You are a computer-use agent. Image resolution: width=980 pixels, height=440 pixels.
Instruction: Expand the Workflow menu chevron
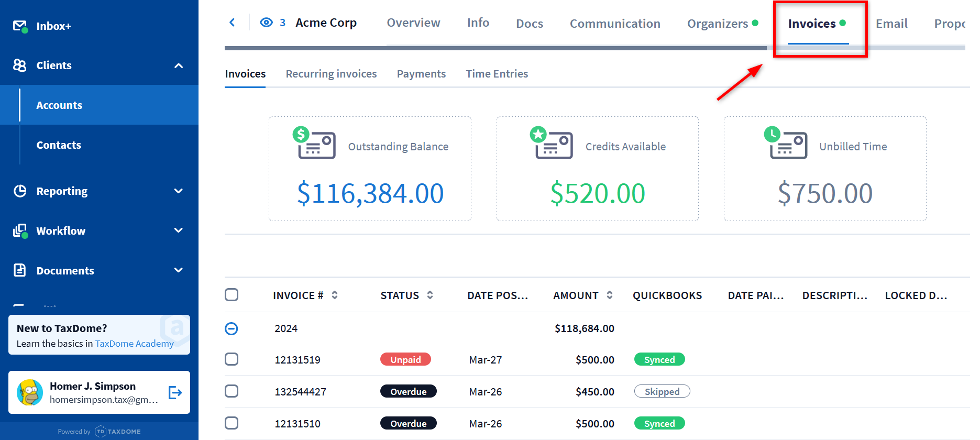point(179,230)
